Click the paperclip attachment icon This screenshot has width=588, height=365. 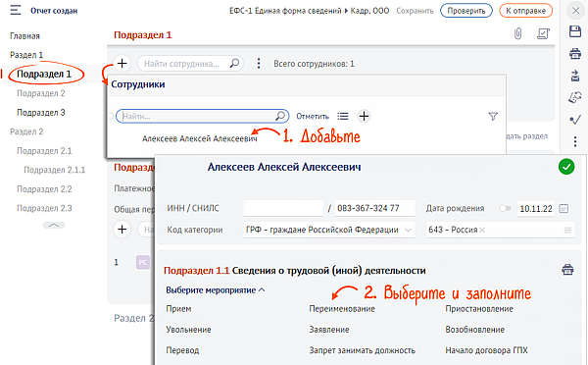[x=517, y=34]
